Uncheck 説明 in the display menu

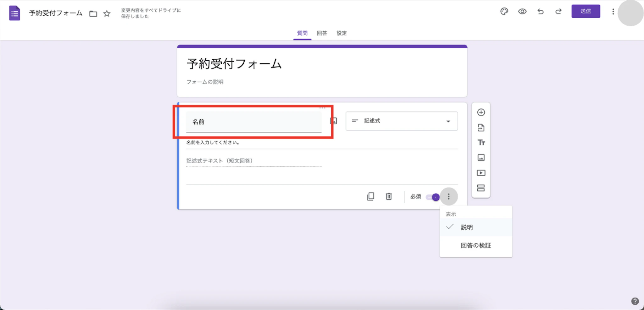pyautogui.click(x=467, y=227)
